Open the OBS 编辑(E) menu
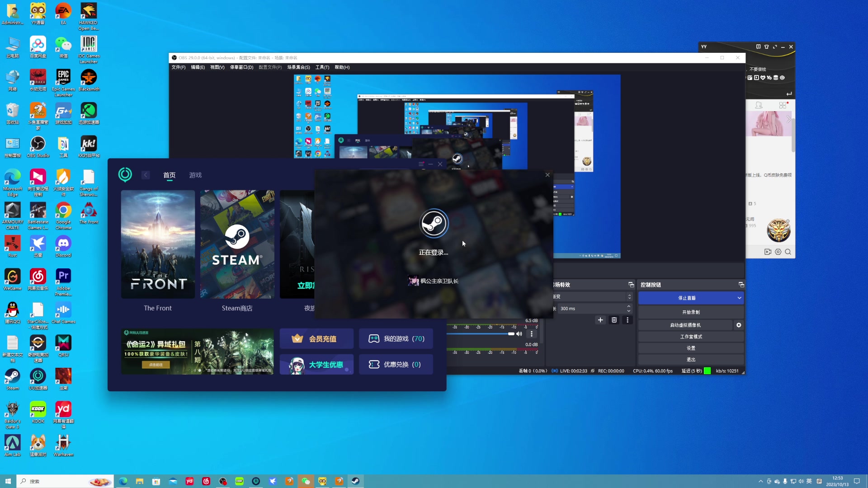 click(x=198, y=67)
